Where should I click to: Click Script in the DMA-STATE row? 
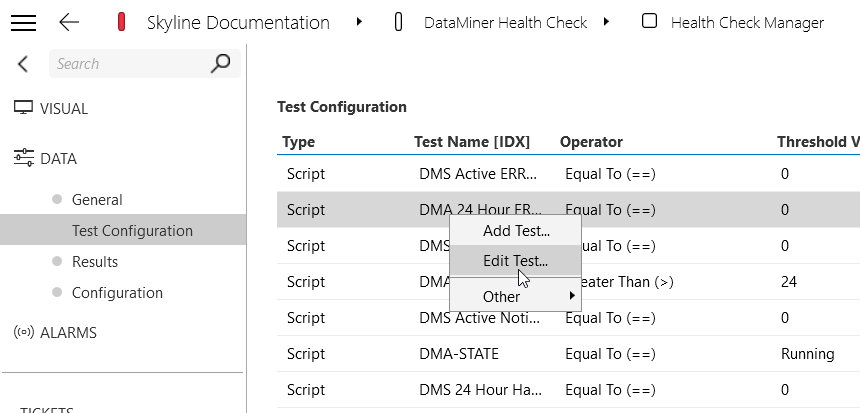click(306, 354)
